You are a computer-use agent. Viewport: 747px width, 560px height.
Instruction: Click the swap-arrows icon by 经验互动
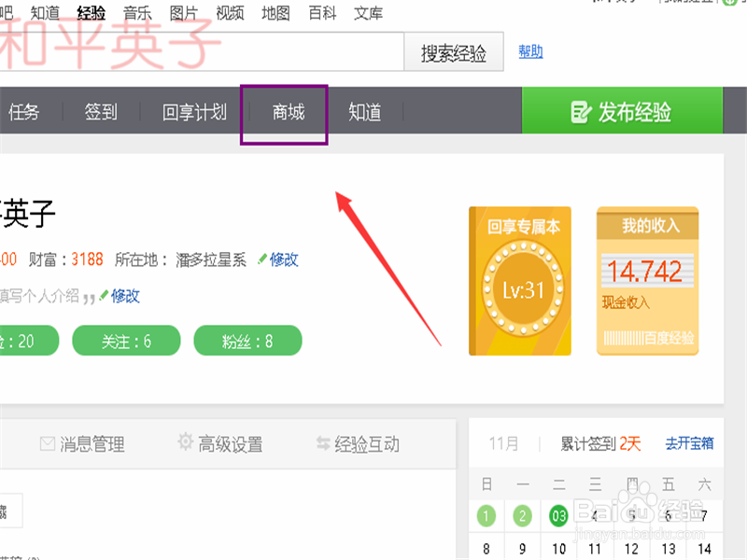pos(323,443)
